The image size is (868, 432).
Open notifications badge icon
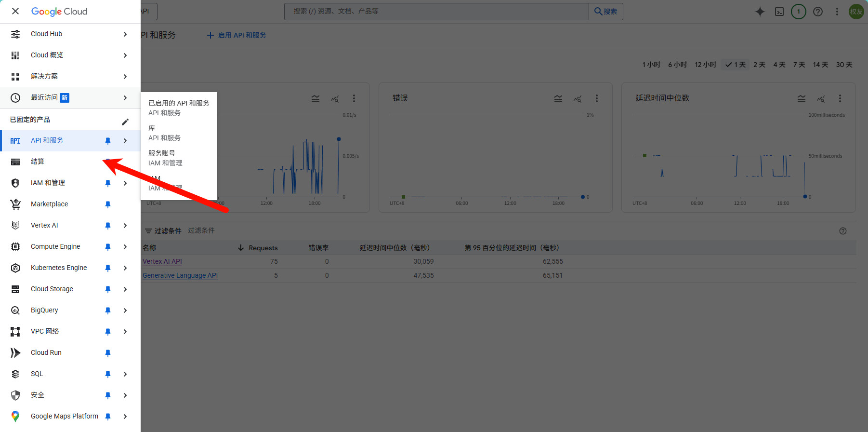(x=798, y=12)
